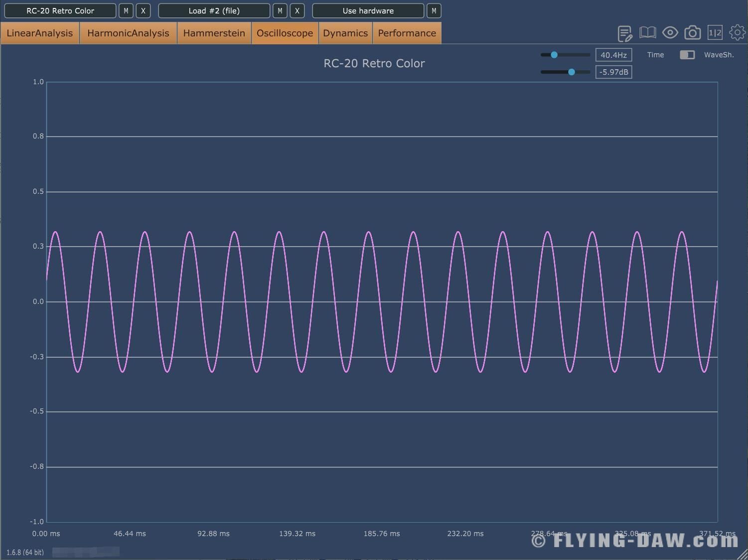
Task: Click the -1.0 amplitude axis label
Action: (37, 522)
